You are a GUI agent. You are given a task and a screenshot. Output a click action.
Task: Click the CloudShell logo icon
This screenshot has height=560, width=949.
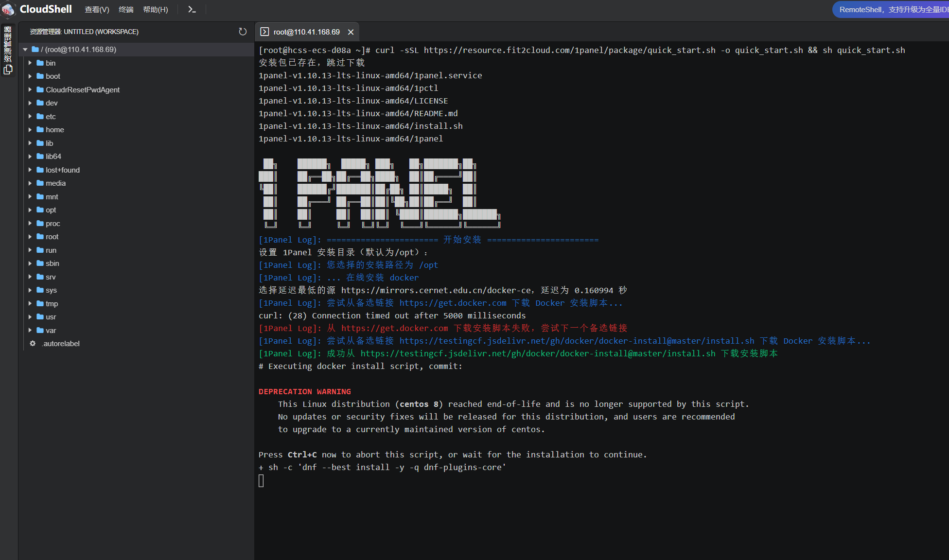8,9
